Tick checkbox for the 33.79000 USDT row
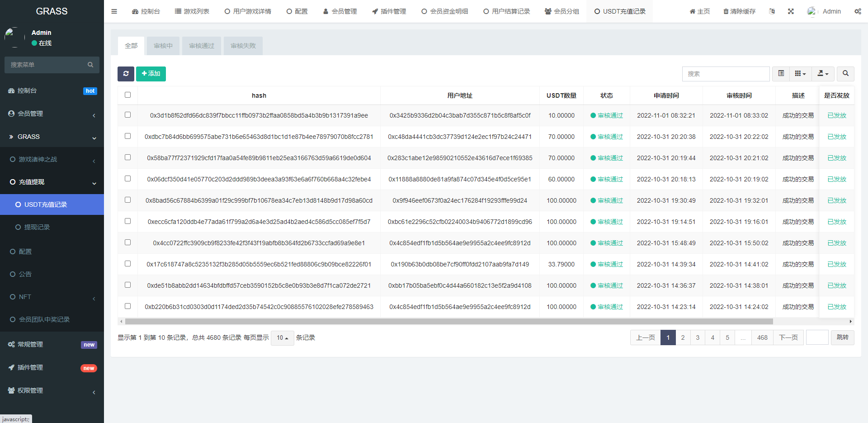 click(x=127, y=264)
